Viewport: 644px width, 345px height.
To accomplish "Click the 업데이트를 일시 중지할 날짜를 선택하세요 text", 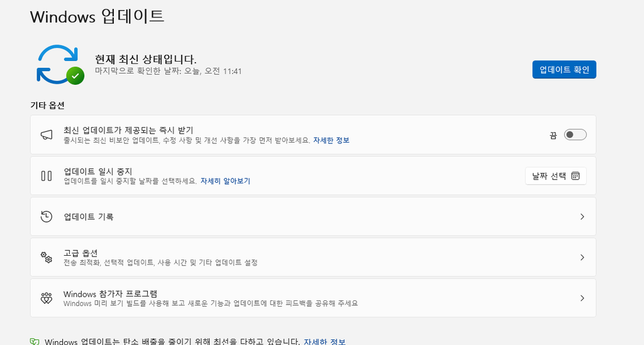I will (130, 181).
